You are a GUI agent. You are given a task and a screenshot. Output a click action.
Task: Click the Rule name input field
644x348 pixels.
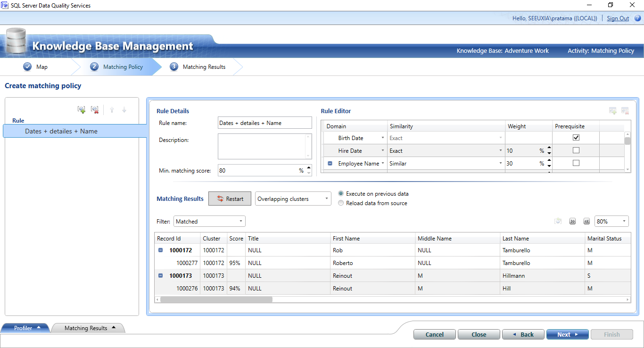click(x=265, y=123)
